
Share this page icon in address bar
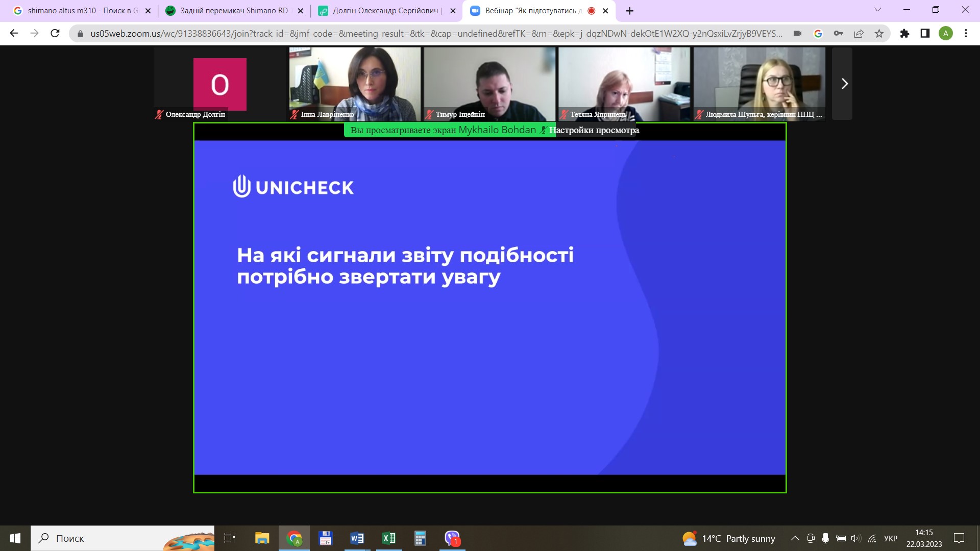pos(859,34)
